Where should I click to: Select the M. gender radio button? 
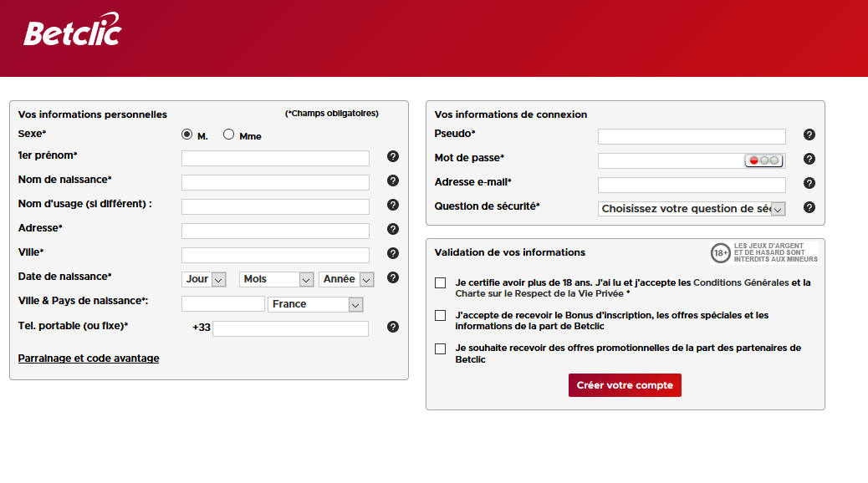coord(186,135)
